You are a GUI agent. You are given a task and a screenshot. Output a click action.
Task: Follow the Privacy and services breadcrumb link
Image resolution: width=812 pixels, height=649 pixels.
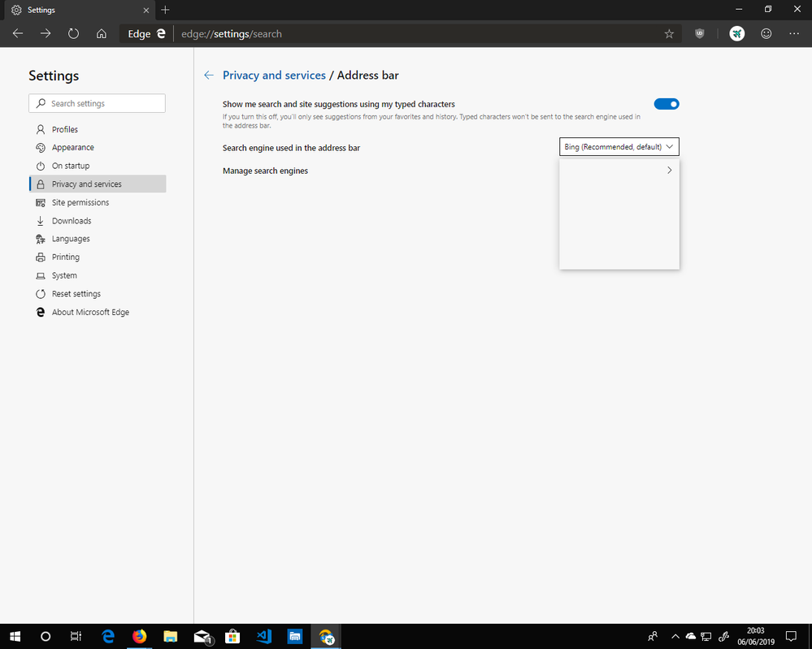(x=274, y=75)
